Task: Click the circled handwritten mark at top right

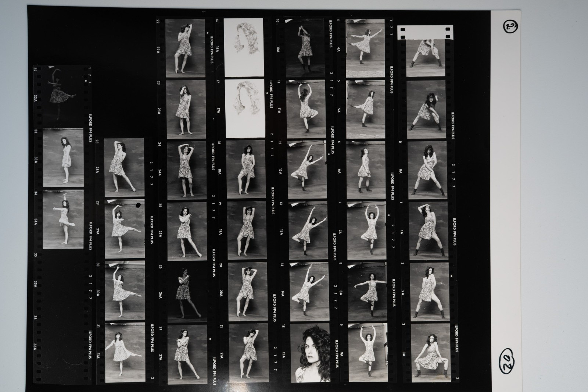Action: pos(509,28)
